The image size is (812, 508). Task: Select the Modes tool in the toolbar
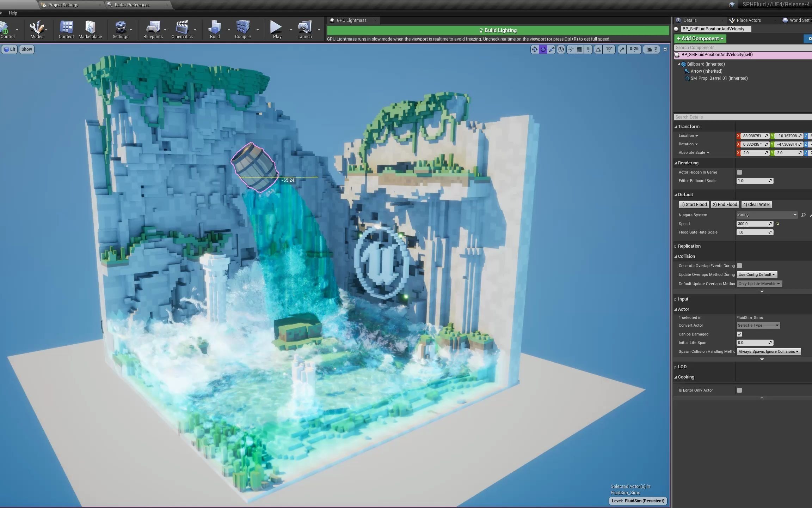coord(37,30)
